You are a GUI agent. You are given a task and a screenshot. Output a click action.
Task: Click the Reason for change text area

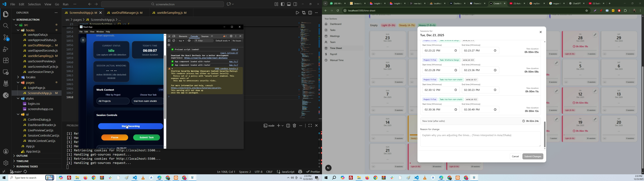coord(480,139)
